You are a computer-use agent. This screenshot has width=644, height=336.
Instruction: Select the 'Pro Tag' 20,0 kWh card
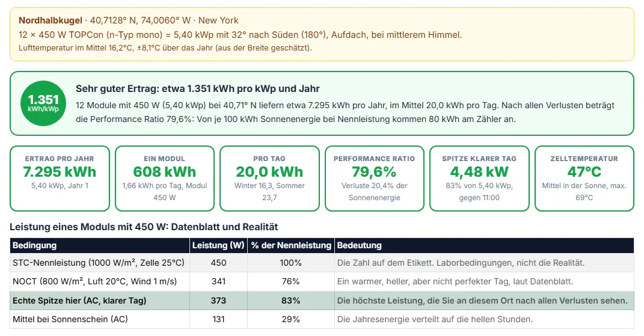click(x=269, y=179)
